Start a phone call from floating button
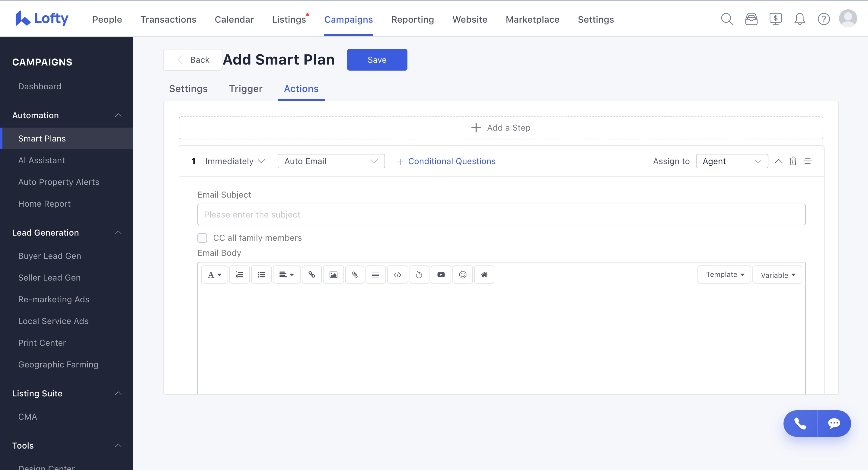Screen dimensions: 868x470 tap(800, 424)
